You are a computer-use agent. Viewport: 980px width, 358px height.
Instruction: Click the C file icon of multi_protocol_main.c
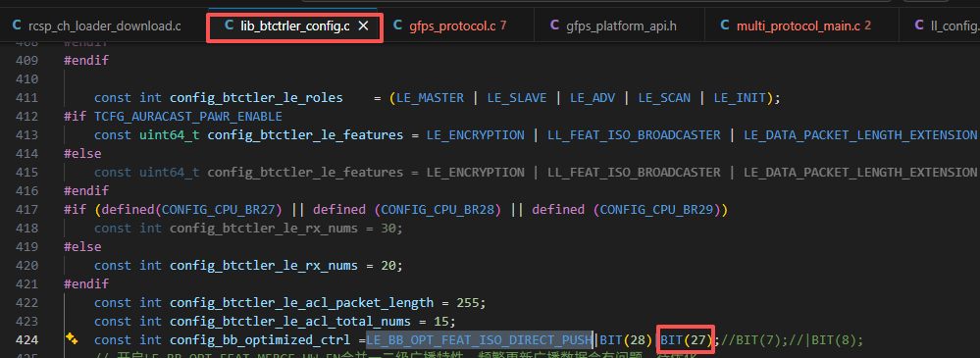point(725,26)
